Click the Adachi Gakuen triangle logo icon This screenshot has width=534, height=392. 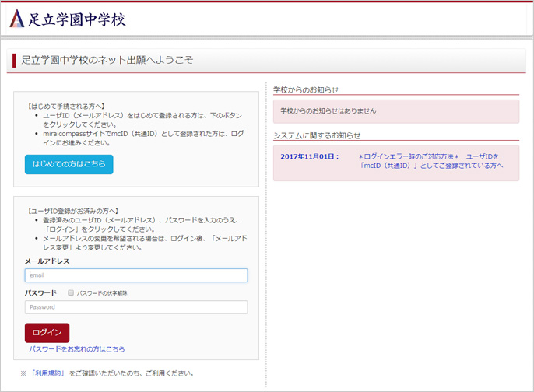(x=17, y=19)
